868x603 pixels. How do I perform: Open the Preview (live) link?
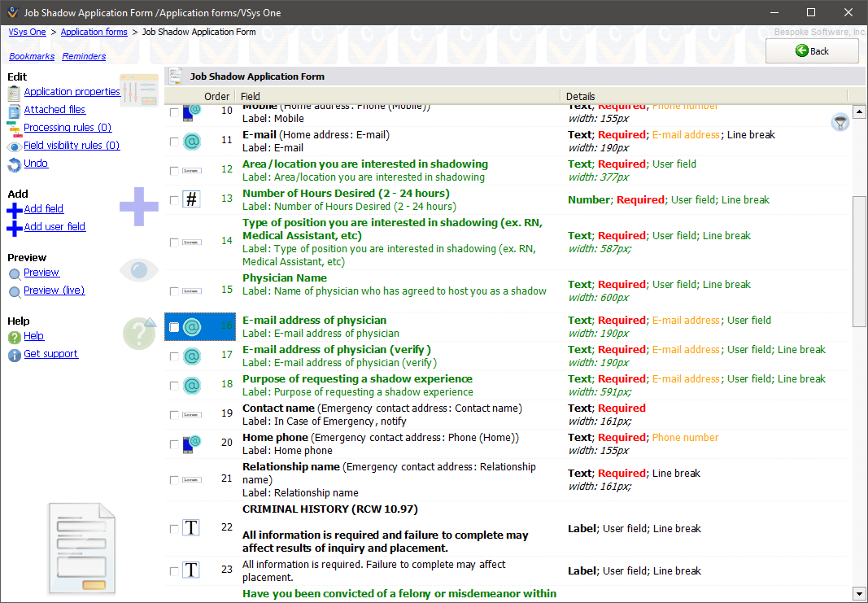54,291
